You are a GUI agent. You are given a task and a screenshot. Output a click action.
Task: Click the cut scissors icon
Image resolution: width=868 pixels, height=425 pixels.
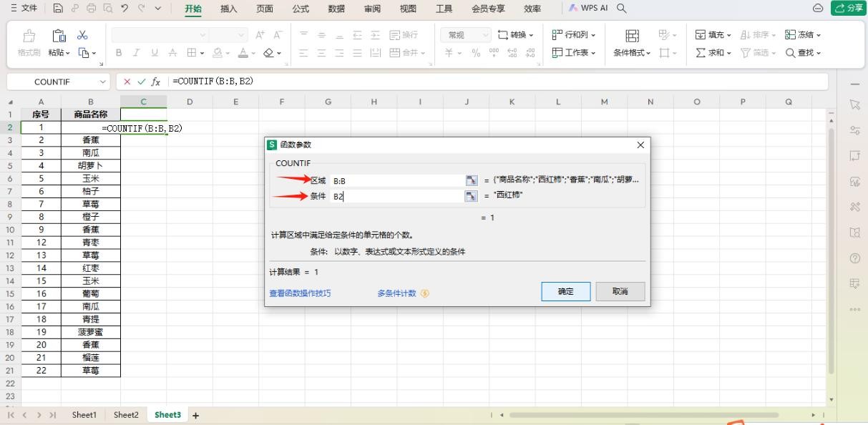(82, 35)
